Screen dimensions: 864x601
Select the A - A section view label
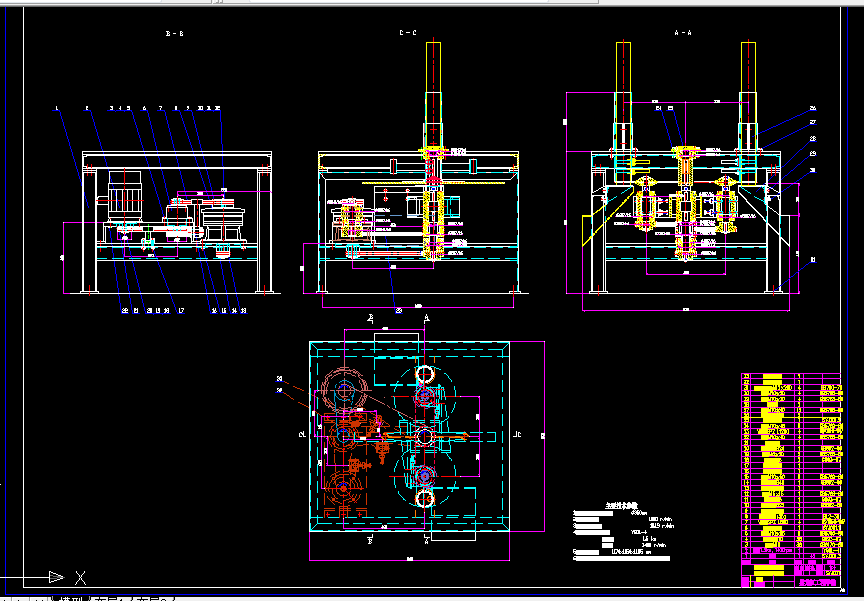683,33
